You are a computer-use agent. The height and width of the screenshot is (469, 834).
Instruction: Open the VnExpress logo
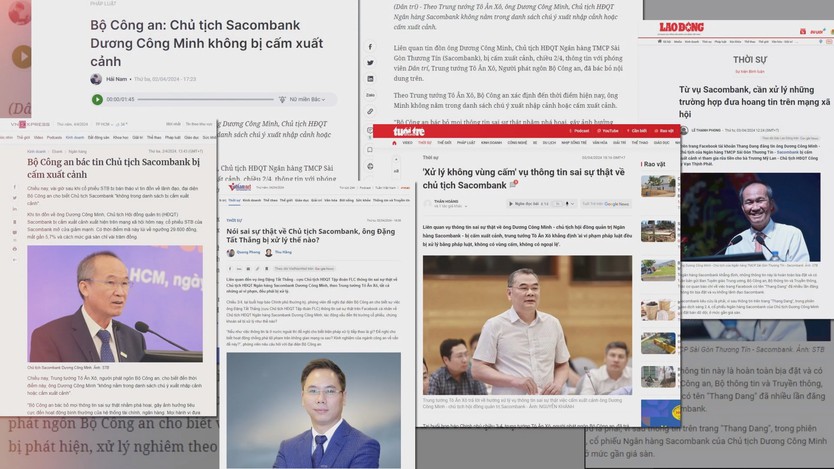pos(30,124)
